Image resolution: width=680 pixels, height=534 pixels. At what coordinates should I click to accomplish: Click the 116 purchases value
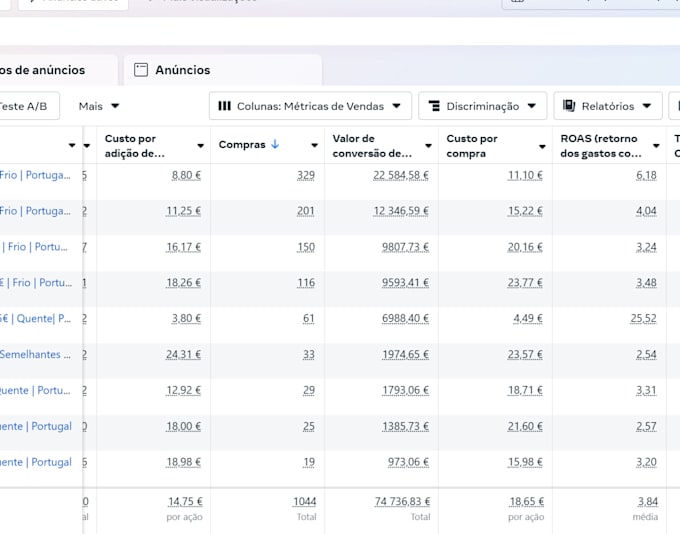coord(306,283)
